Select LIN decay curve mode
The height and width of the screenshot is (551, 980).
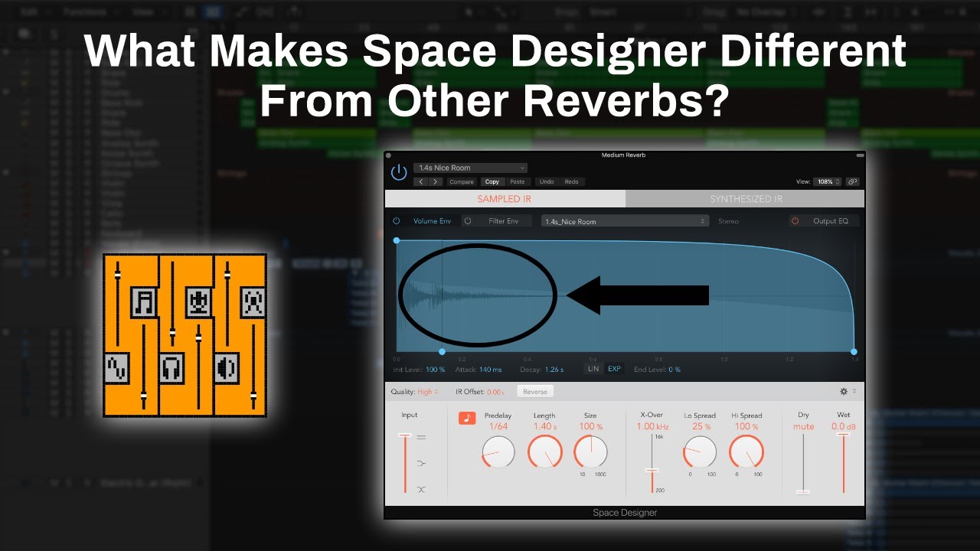[593, 369]
